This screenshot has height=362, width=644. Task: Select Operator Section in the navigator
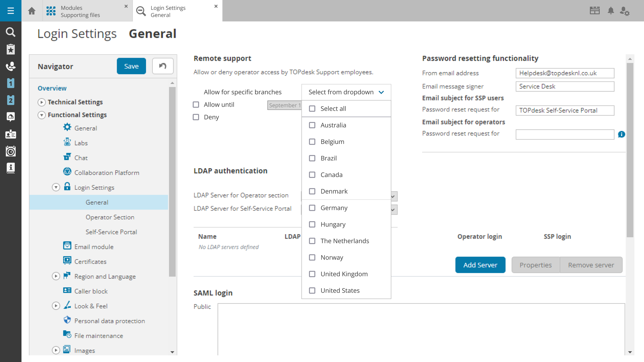[110, 217]
